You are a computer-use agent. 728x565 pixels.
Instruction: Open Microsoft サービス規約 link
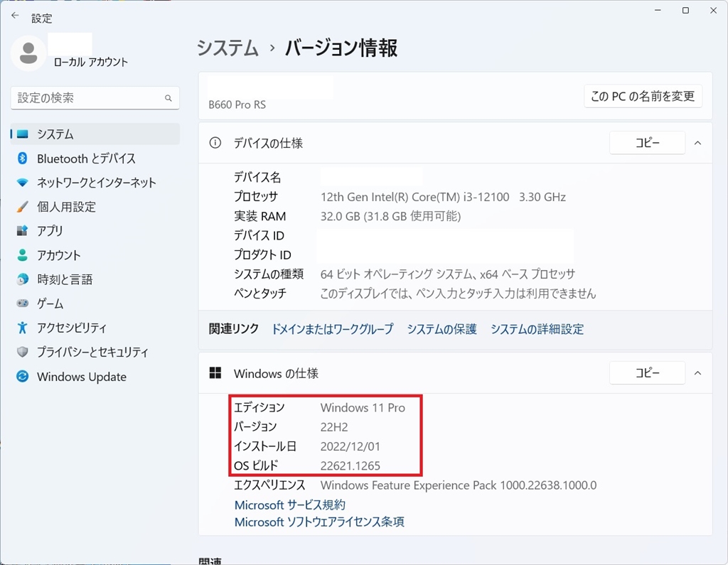coord(290,505)
